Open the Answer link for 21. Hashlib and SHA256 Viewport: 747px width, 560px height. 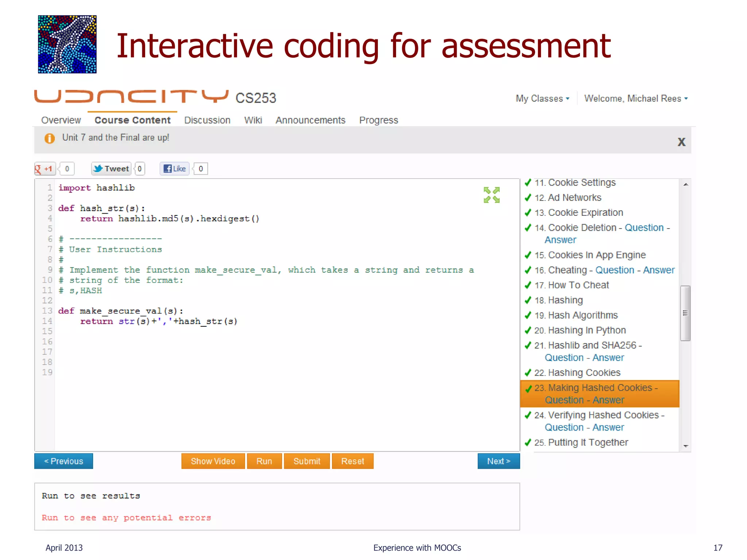point(608,358)
